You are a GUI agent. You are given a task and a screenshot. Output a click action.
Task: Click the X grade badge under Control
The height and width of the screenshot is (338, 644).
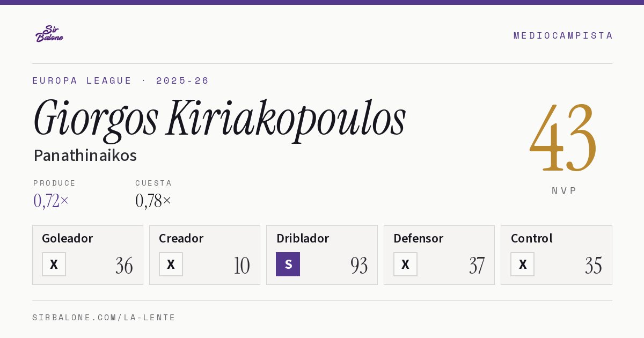pyautogui.click(x=522, y=264)
